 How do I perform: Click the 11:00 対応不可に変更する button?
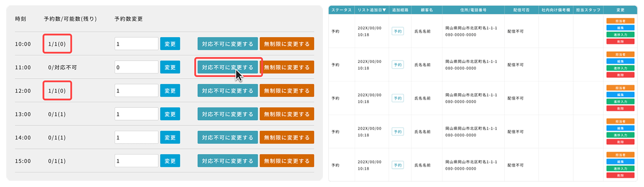pyautogui.click(x=228, y=68)
